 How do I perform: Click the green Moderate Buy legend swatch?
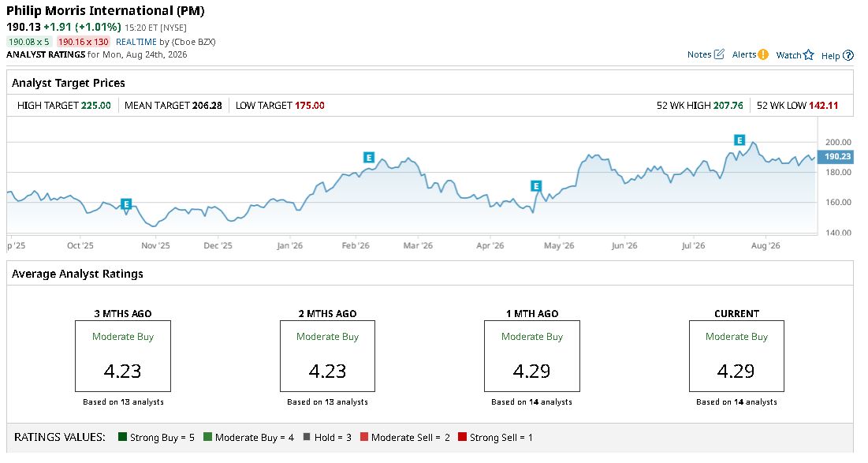pos(207,436)
